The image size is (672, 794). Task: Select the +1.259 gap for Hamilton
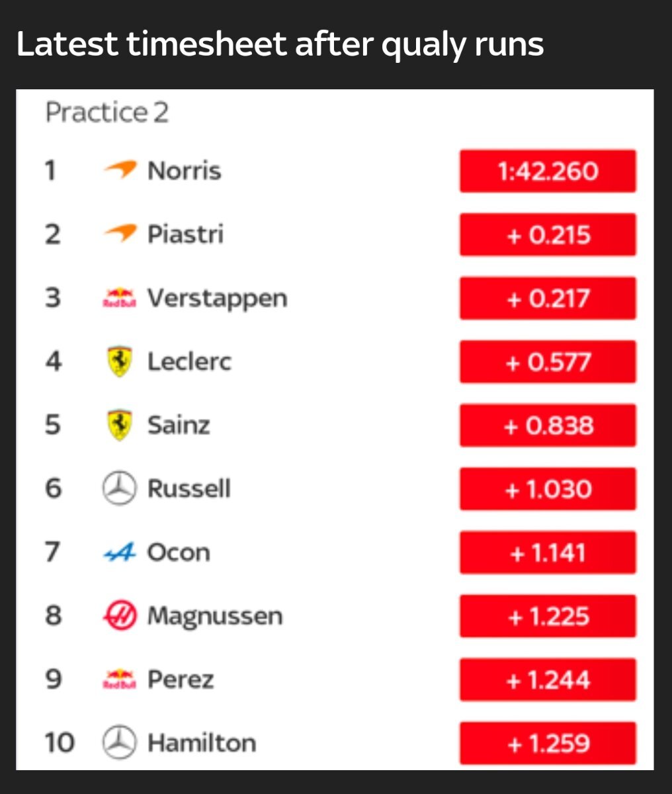pyautogui.click(x=548, y=743)
